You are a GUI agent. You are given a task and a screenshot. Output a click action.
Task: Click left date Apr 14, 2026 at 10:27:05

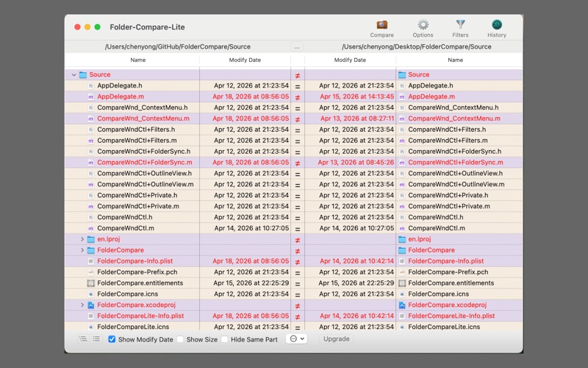pos(251,228)
